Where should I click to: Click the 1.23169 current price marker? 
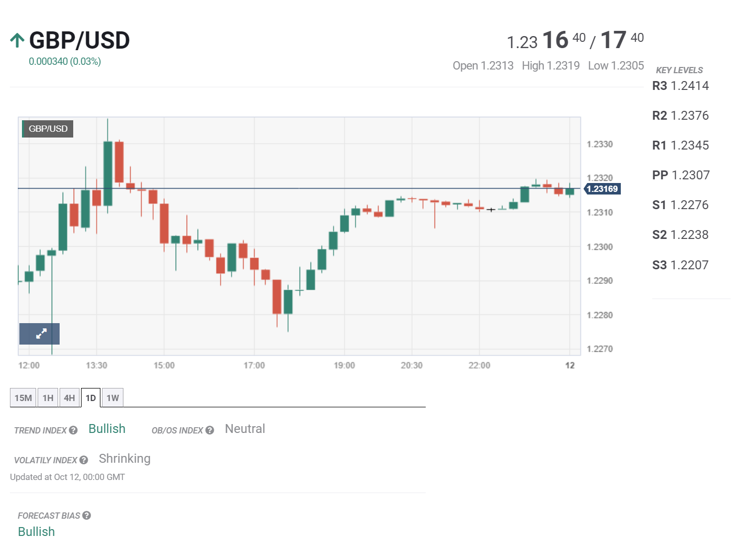(x=602, y=189)
